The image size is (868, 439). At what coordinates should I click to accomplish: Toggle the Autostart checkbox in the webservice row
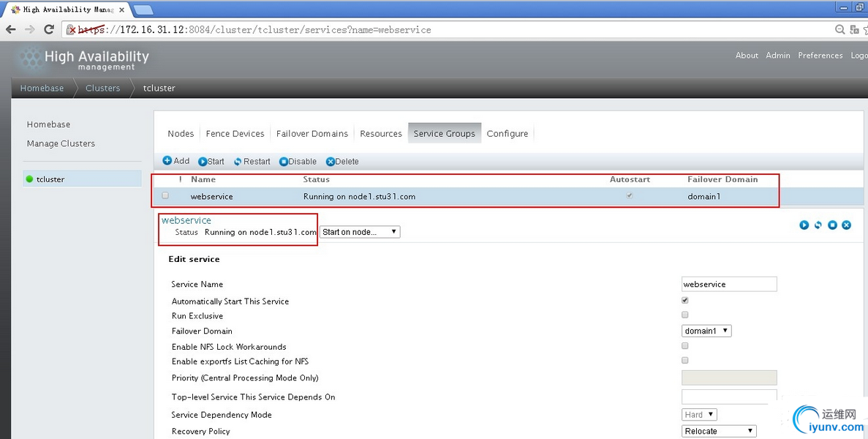630,195
